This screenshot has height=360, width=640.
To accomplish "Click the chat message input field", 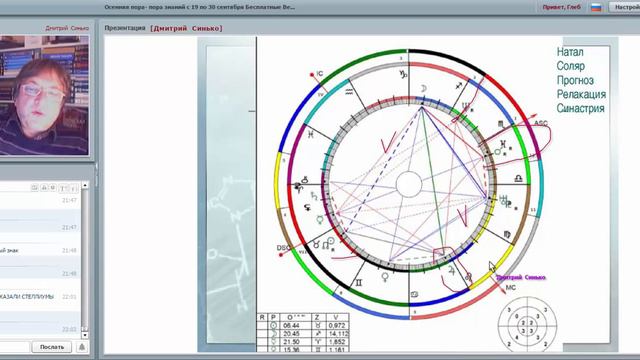I will 15,347.
